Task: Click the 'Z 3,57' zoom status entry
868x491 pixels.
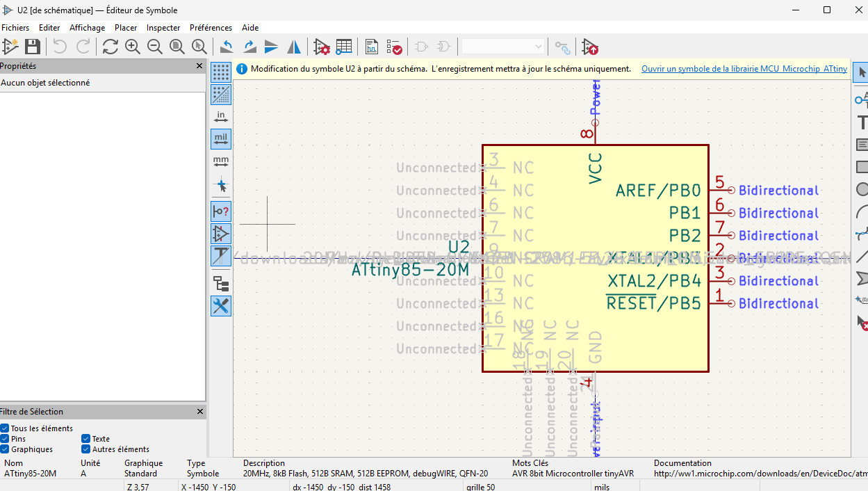Action: (x=138, y=487)
